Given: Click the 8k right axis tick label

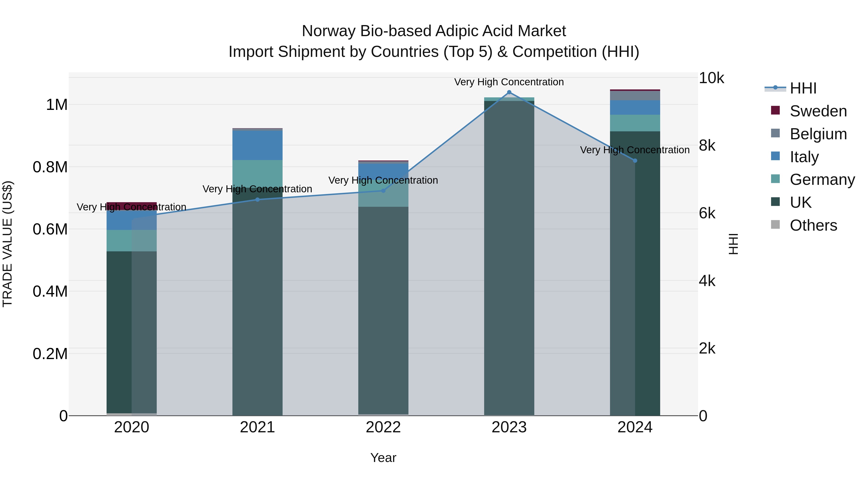Looking at the screenshot, I should [x=707, y=146].
